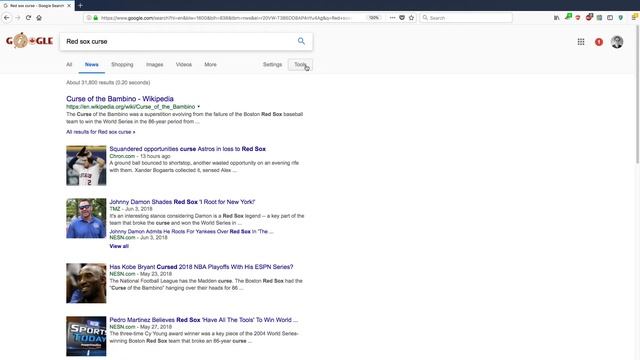The width and height of the screenshot is (640, 360).
Task: Click the red shield extension icon
Action: pos(578,18)
